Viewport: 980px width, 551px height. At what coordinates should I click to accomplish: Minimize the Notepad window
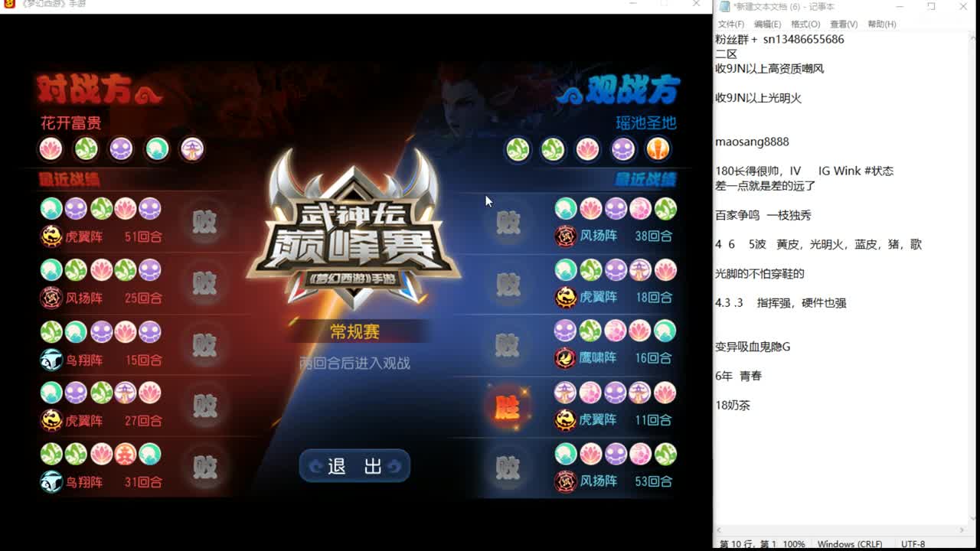tap(900, 6)
